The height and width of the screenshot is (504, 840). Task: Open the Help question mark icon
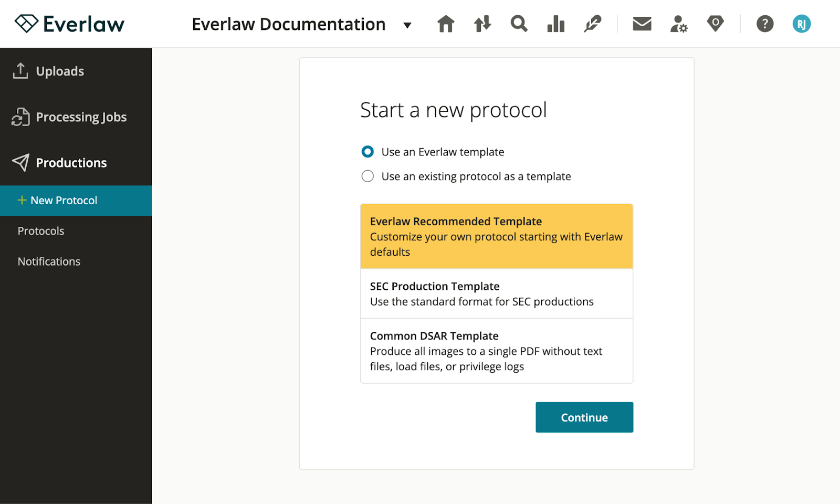(x=765, y=24)
